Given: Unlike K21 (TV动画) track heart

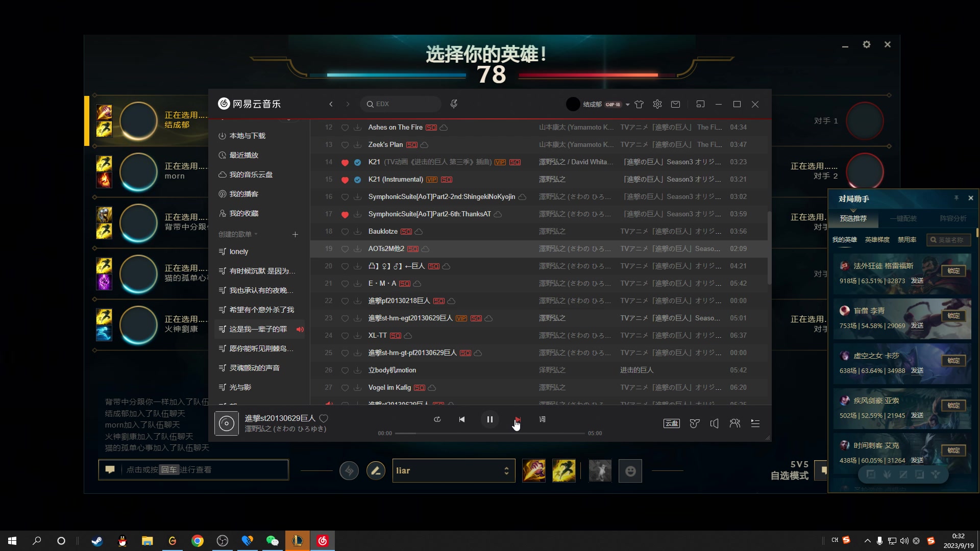Looking at the screenshot, I should (x=345, y=162).
